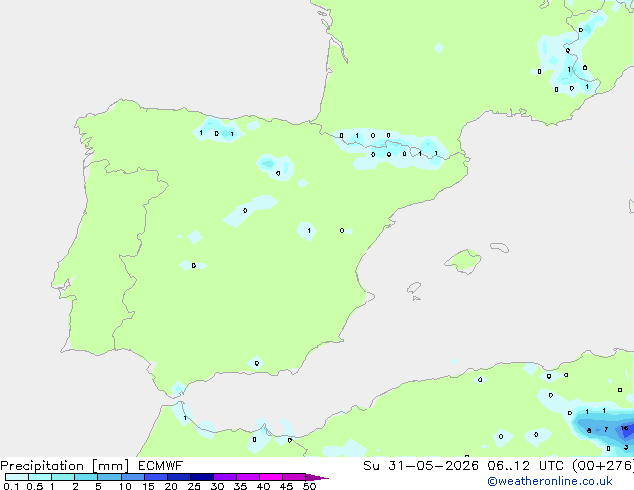The width and height of the screenshot is (634, 490).
Task: Pick the lightest 0.1 mm legend swatch
Action: [x=17, y=477]
